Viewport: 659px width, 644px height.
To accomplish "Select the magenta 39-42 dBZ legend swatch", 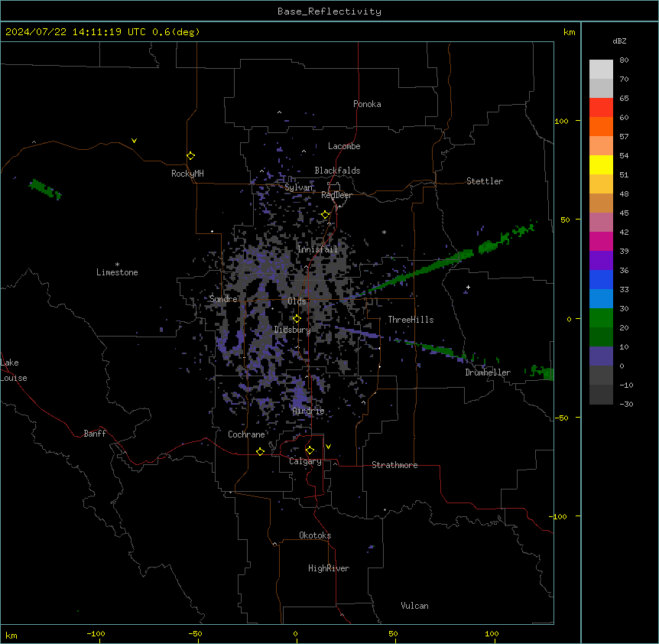I will (x=601, y=242).
